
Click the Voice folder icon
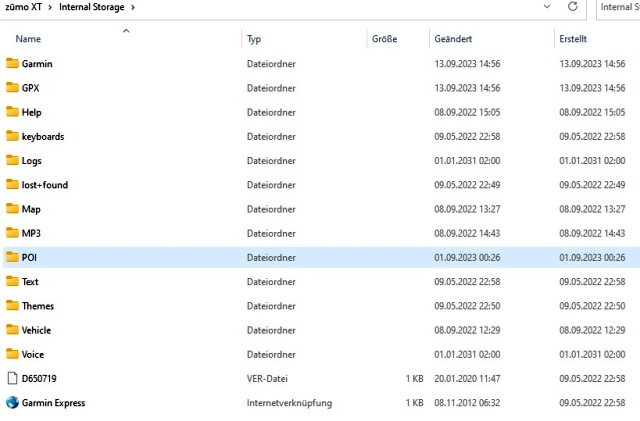click(12, 354)
